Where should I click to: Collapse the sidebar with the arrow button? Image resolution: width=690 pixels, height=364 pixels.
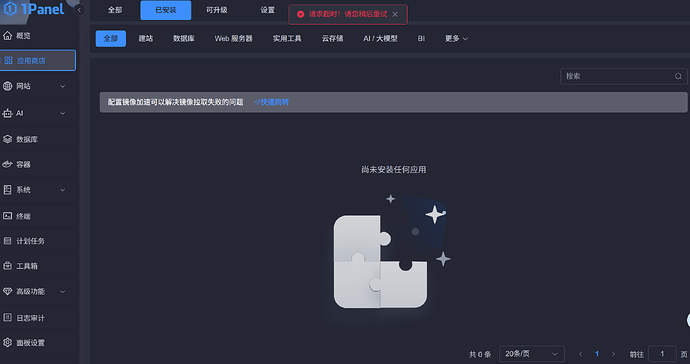79,10
